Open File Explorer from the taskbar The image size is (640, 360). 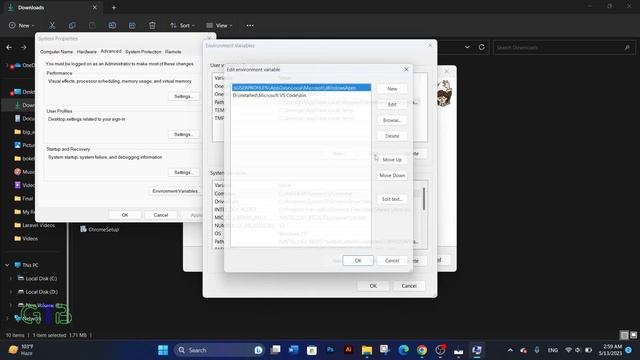367,350
